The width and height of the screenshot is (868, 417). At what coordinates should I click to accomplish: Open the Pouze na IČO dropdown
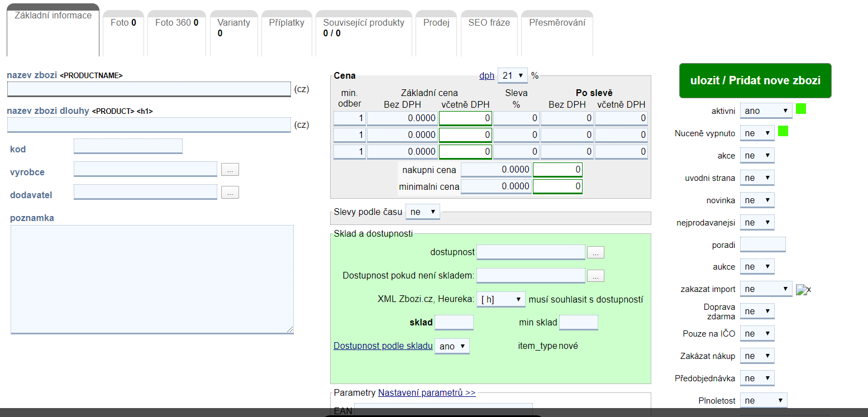[x=757, y=334]
